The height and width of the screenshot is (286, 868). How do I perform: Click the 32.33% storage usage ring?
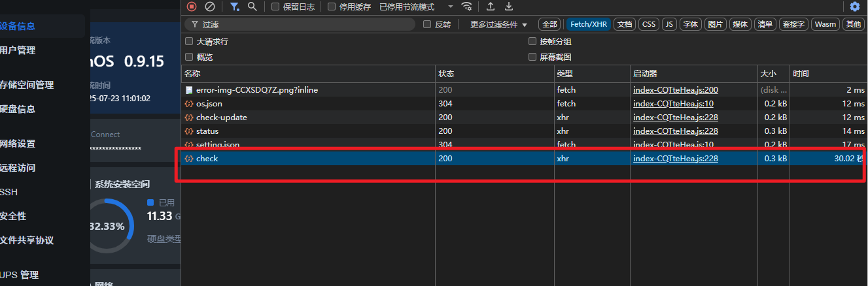tap(108, 226)
